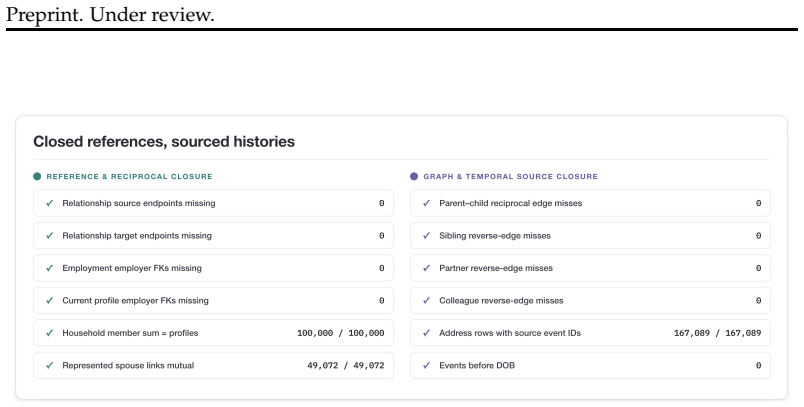804x407 pixels.
Task: Click the purple dot beside Graph & Temporal Source Closure
Action: 414,176
